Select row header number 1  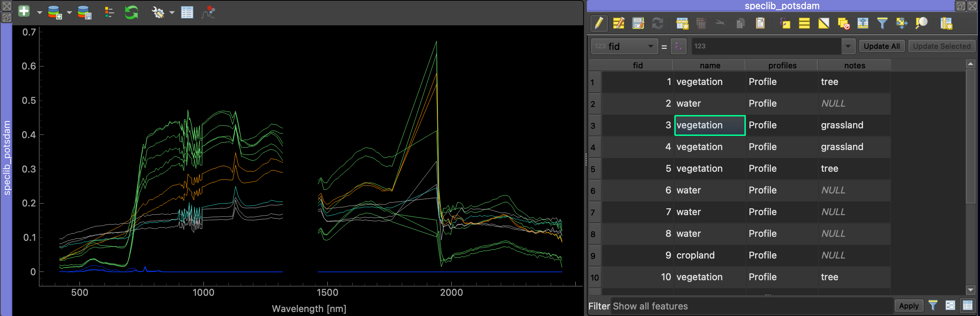tap(595, 82)
